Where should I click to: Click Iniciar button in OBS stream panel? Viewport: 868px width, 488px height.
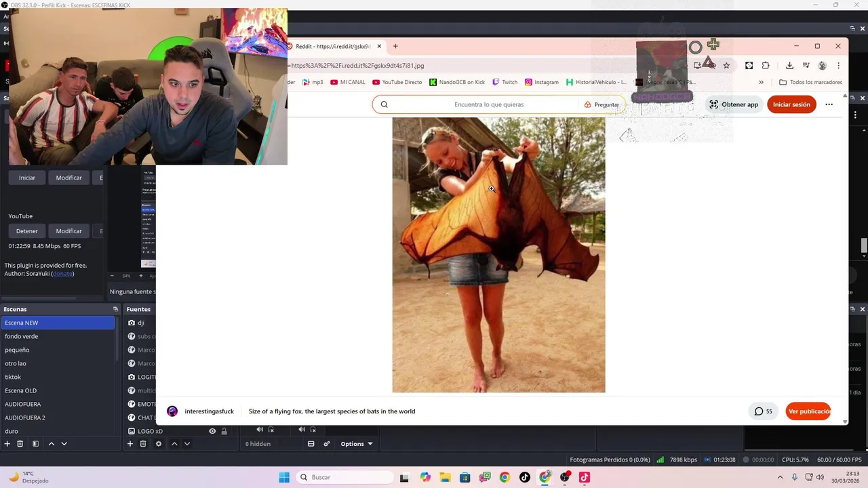(x=27, y=178)
